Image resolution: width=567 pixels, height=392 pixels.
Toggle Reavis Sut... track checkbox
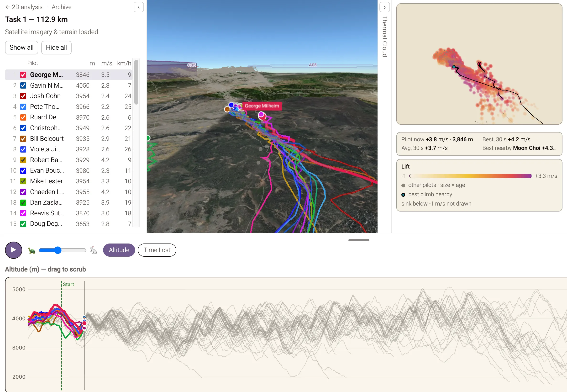tap(23, 213)
